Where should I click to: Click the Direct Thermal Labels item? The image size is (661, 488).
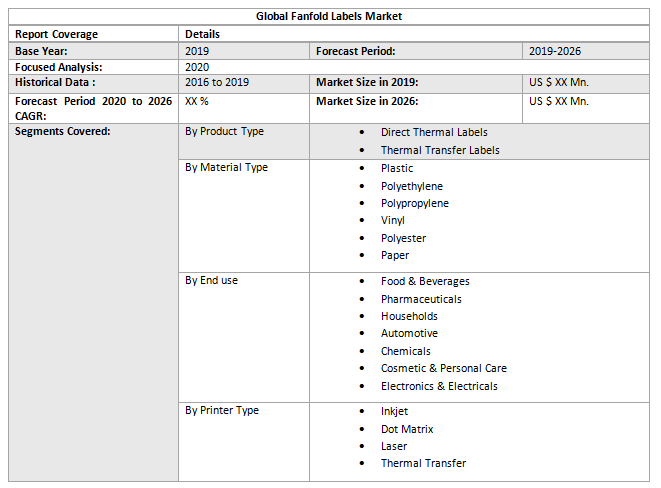tap(434, 132)
